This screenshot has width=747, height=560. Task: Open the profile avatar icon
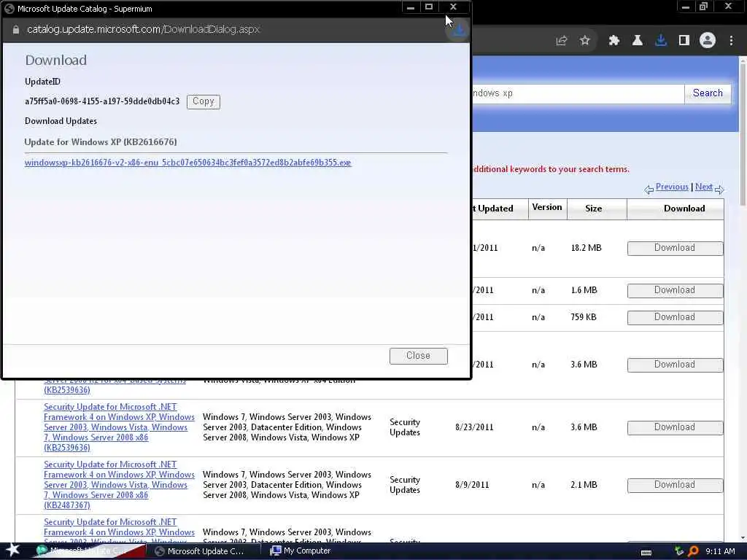[x=708, y=41]
